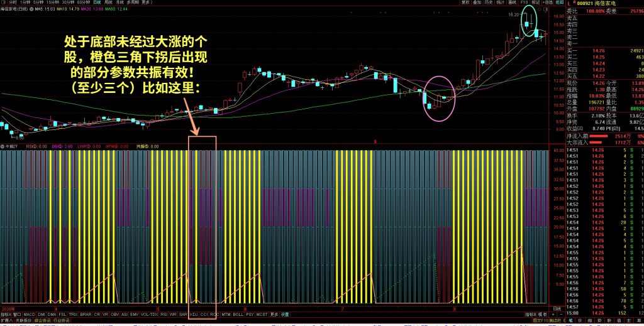Open the 设置 indicator settings
Image resolution: width=644 pixels, height=326 pixels.
285,314
